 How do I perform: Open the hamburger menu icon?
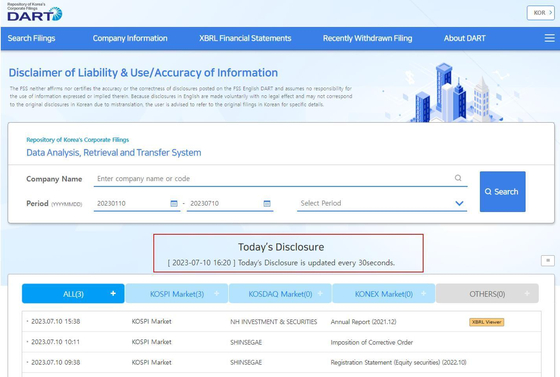pos(549,38)
